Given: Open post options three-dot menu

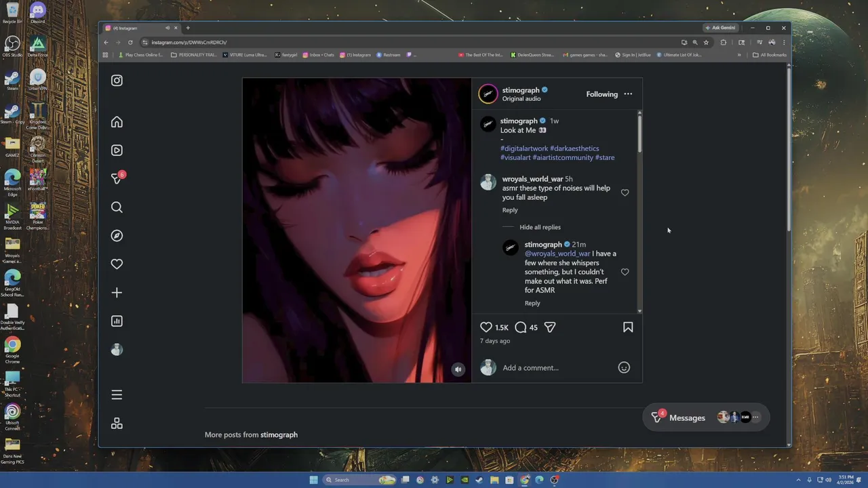Looking at the screenshot, I should click(x=628, y=94).
